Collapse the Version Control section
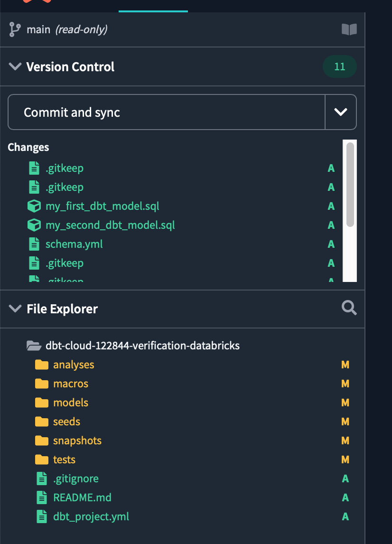Screen dimensions: 392x544 point(15,67)
